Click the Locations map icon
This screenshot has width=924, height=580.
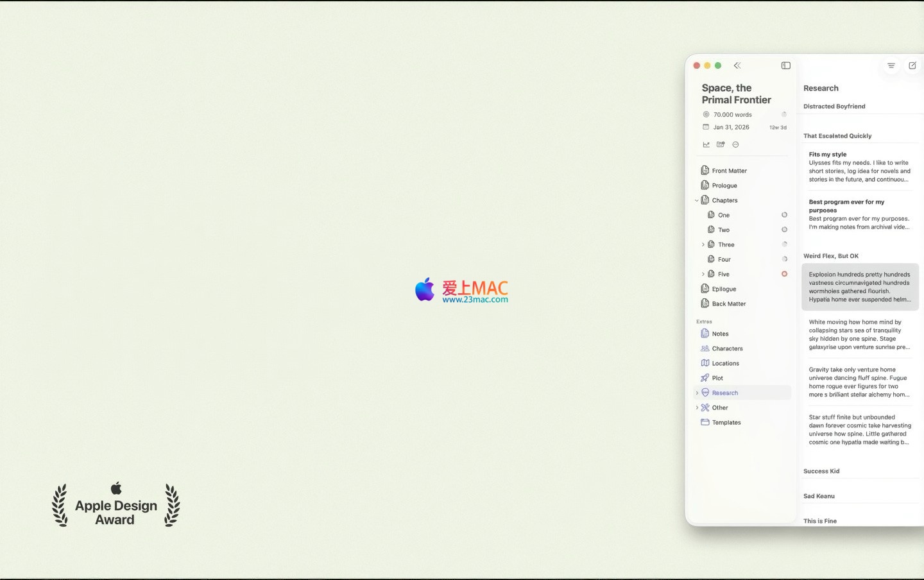(705, 363)
